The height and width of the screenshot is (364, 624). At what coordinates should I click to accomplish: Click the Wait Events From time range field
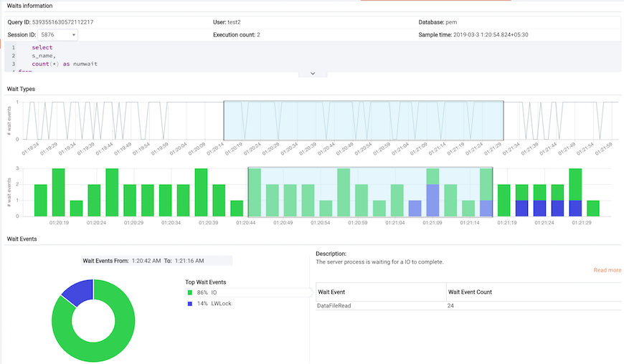coord(157,261)
